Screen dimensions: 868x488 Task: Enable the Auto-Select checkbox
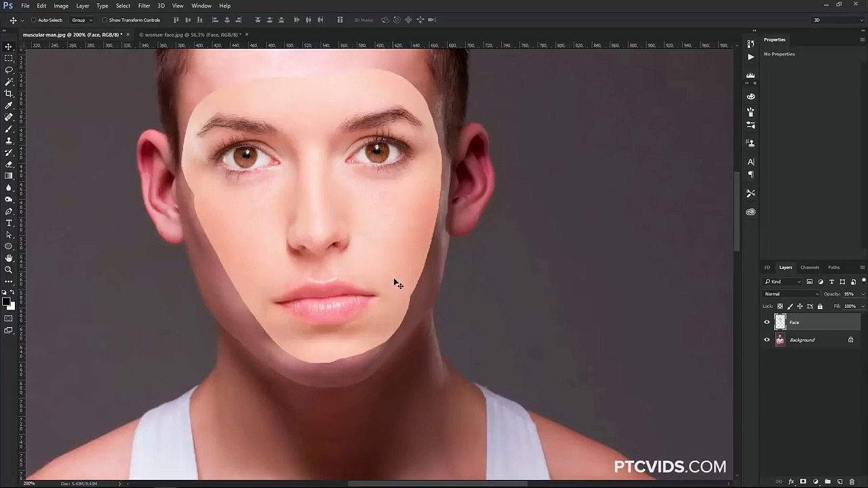pyautogui.click(x=33, y=20)
